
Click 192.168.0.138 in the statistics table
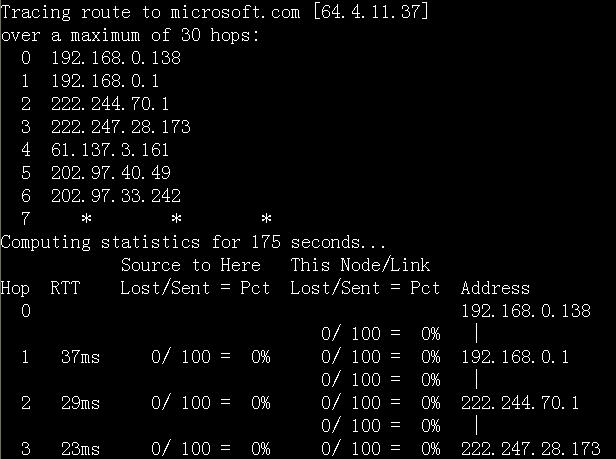point(526,311)
